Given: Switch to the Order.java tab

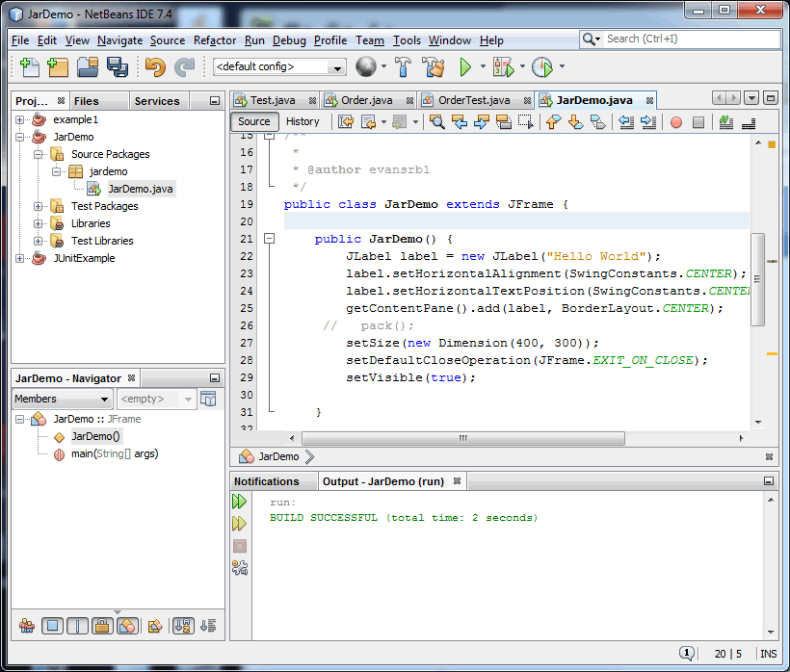Looking at the screenshot, I should click(x=366, y=100).
